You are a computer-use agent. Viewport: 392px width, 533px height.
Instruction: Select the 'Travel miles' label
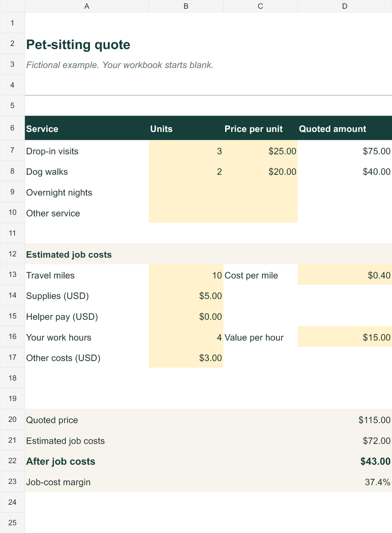coord(87,274)
